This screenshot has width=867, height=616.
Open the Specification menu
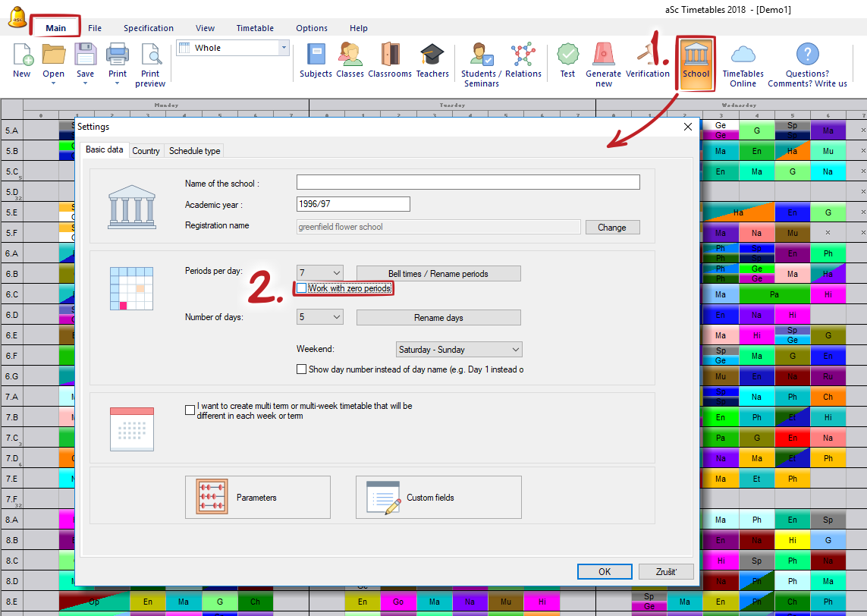point(149,28)
